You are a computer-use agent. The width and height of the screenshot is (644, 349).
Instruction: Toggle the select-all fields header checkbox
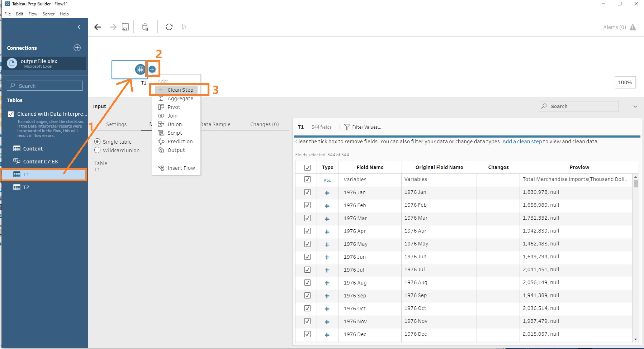pos(307,167)
